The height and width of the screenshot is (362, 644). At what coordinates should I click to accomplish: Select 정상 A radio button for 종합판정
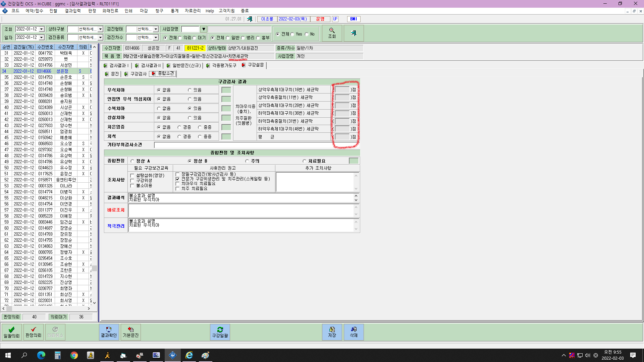pos(132,161)
